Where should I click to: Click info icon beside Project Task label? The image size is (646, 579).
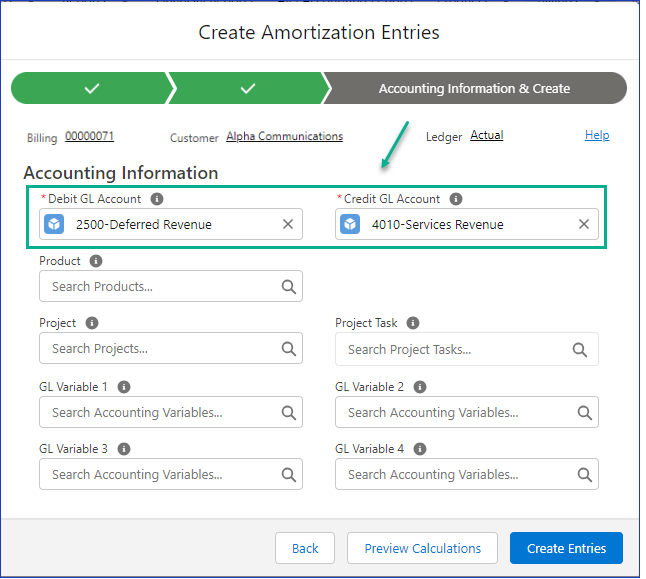click(413, 323)
